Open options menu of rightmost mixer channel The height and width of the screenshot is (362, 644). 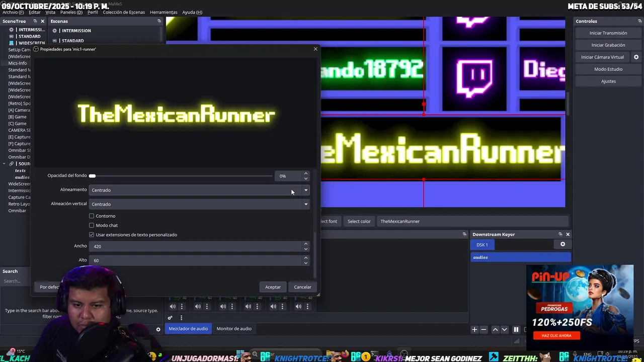(307, 306)
